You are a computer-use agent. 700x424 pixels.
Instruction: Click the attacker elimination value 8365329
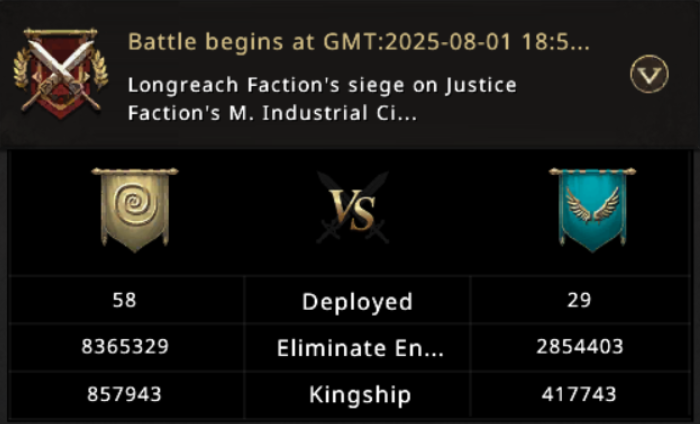125,347
